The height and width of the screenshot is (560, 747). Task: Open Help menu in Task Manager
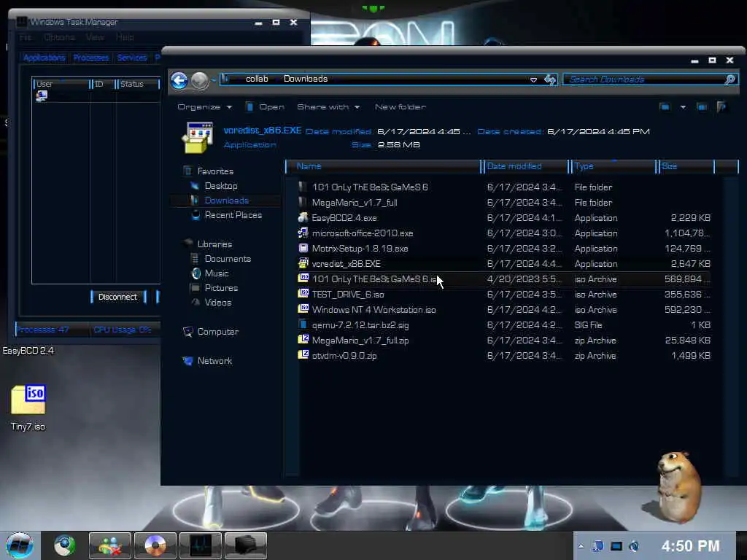(125, 37)
